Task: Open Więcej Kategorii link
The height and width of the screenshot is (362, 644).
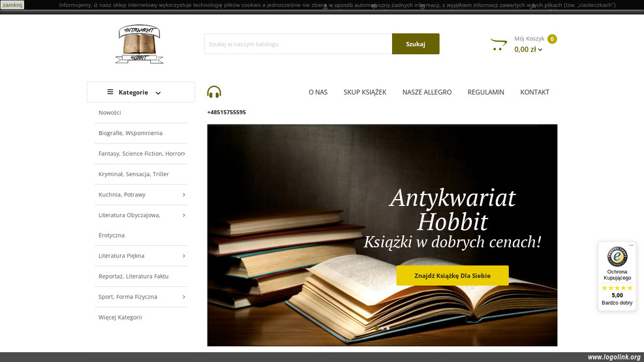Action: pyautogui.click(x=120, y=317)
